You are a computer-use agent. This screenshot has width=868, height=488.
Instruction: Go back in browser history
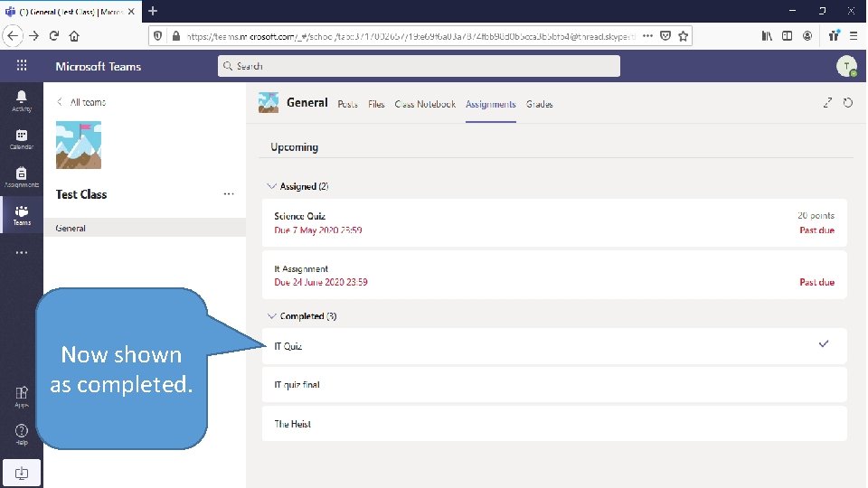[x=13, y=36]
